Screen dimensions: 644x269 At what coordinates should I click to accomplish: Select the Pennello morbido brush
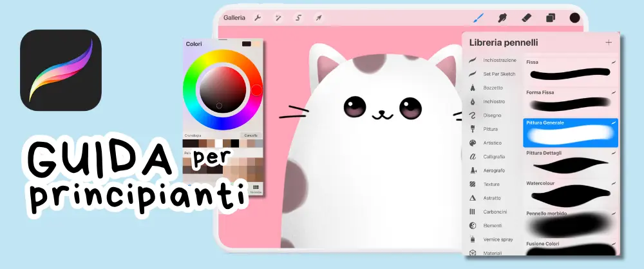(x=571, y=224)
